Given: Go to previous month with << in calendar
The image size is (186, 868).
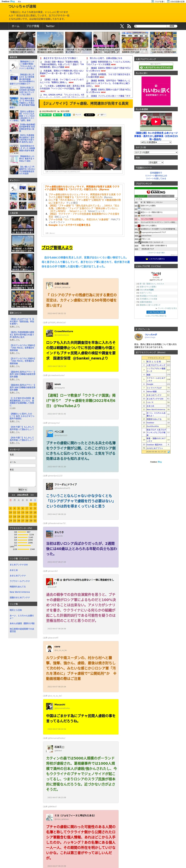Looking at the screenshot, I should tap(13, 495).
